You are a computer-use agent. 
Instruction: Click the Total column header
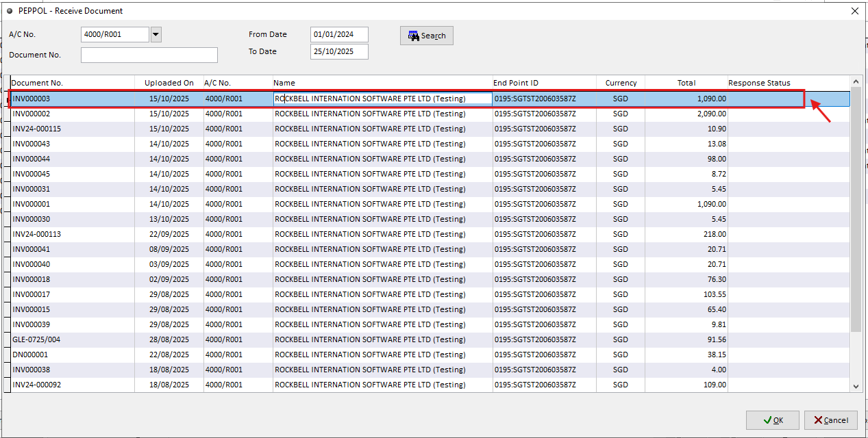click(x=686, y=83)
